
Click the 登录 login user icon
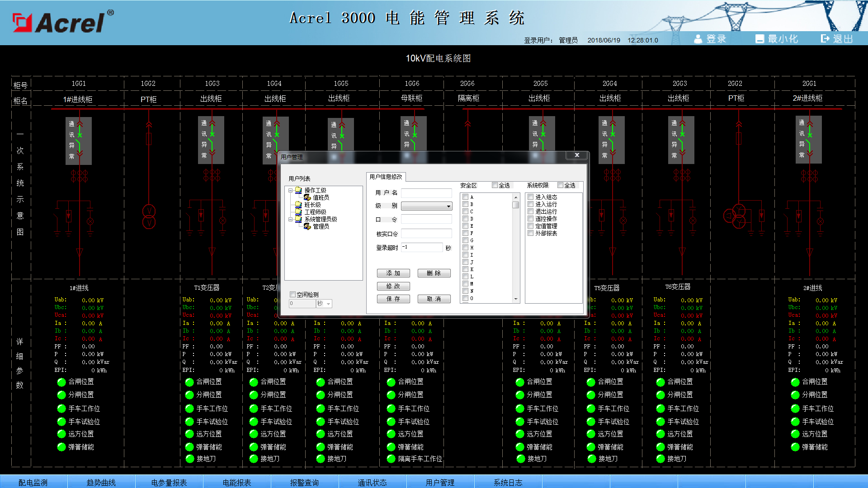coord(698,39)
